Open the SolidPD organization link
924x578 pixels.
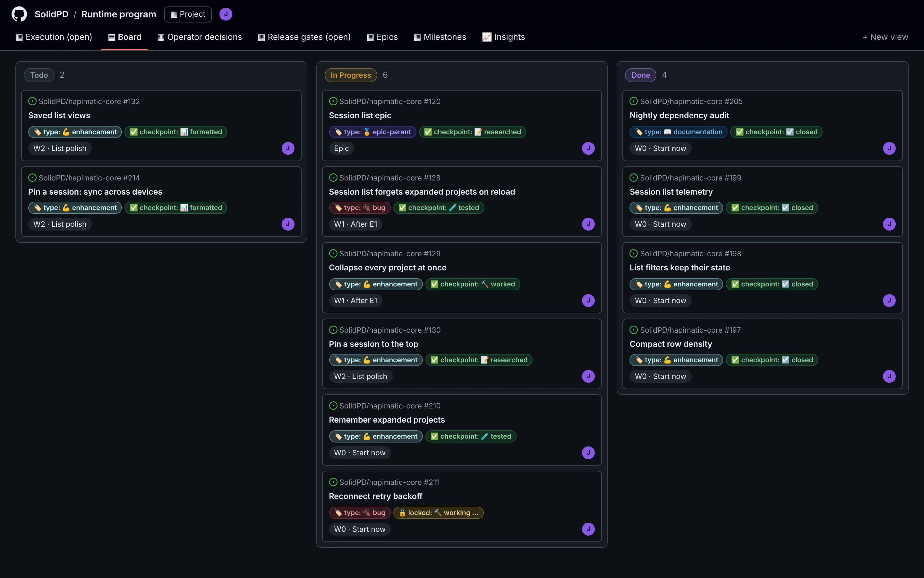[52, 14]
